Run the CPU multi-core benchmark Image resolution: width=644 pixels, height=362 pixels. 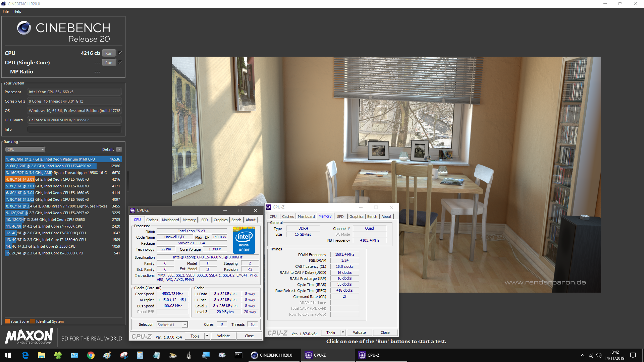tap(109, 53)
